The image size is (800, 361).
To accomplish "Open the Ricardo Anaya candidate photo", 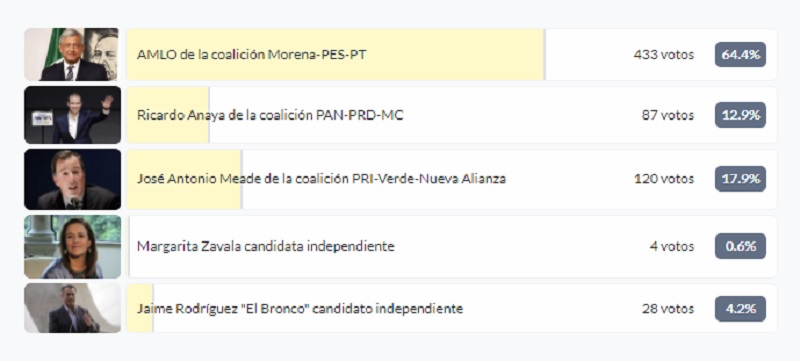I will (72, 115).
